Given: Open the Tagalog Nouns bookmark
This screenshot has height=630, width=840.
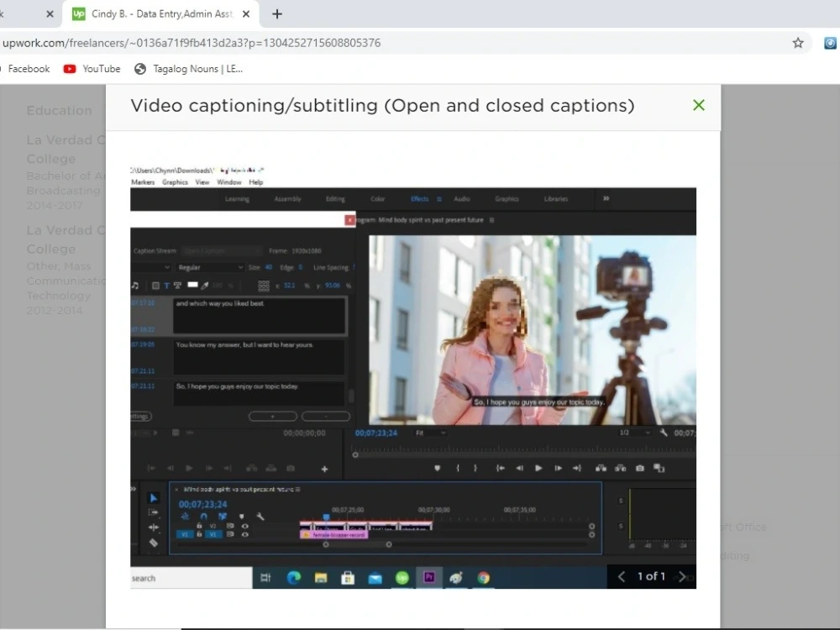Looking at the screenshot, I should tap(188, 69).
